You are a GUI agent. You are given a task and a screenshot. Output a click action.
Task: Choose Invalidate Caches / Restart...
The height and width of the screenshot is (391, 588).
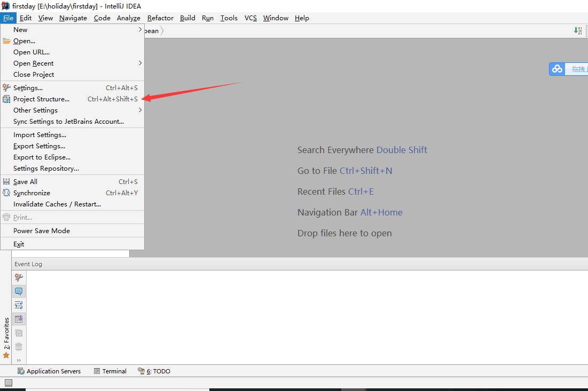pyautogui.click(x=73, y=204)
